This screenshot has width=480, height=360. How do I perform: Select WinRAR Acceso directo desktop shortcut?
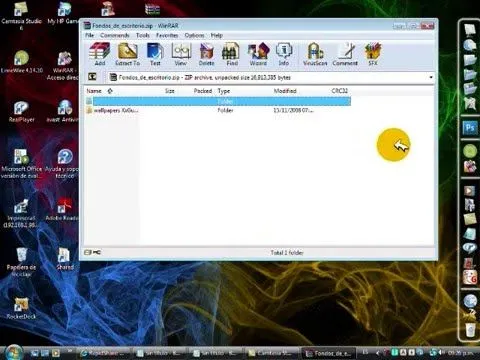63,66
